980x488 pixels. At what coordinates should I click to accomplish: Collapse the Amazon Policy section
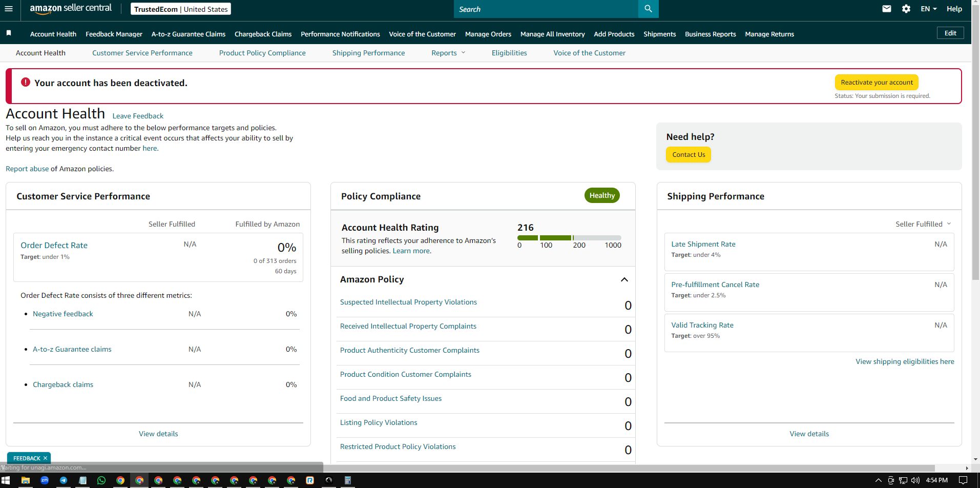coord(624,279)
